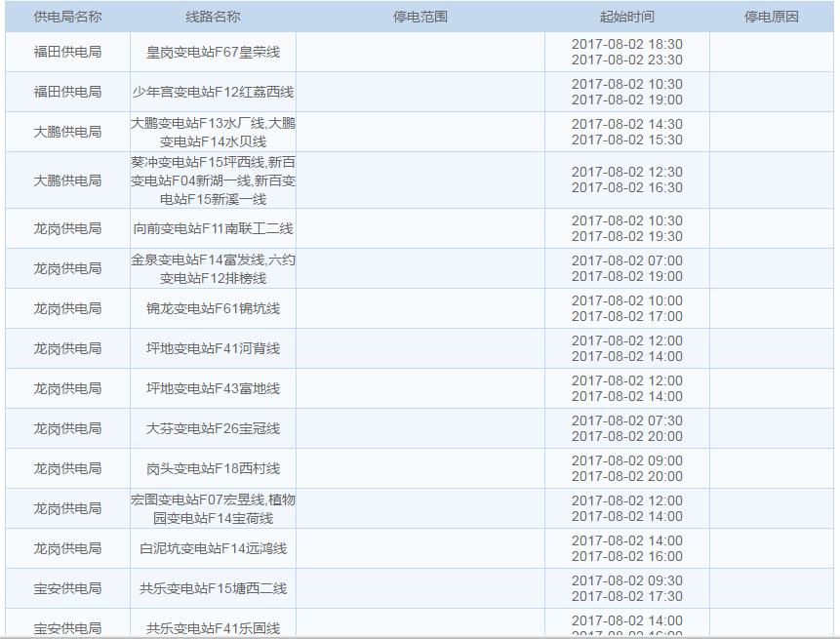Viewport: 840px width, 639px height.
Task: Click line name 大芬变电站F26宝冠线
Action: (214, 428)
